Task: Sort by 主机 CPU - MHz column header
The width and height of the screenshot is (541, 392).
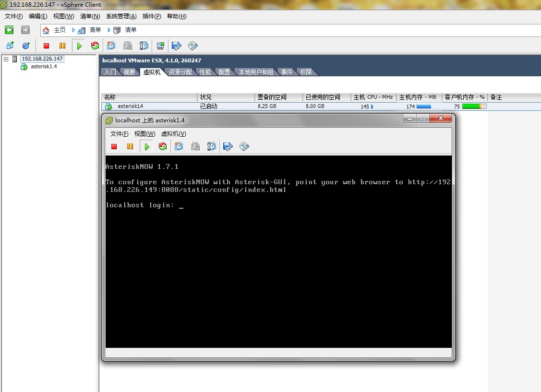Action: tap(373, 97)
